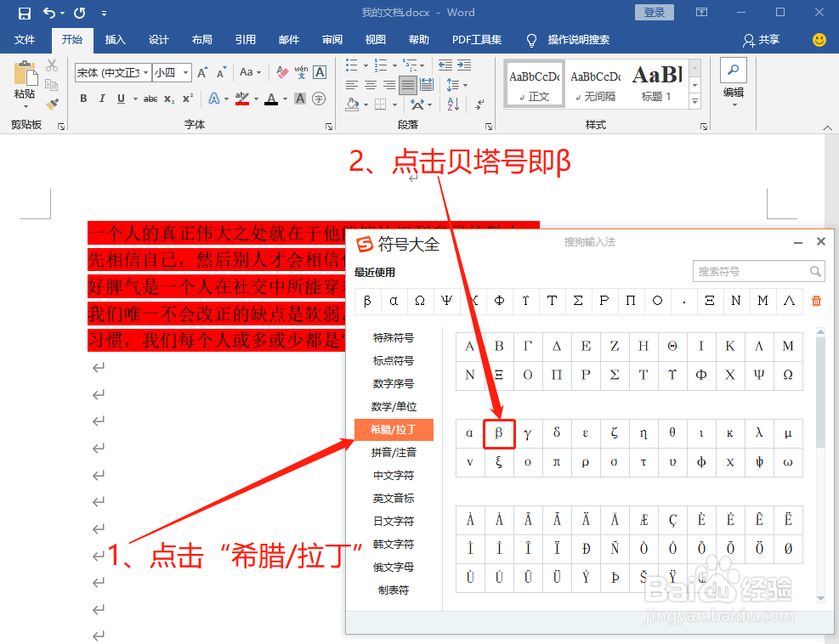The width and height of the screenshot is (839, 644).
Task: Open the font size dropdown
Action: point(185,72)
